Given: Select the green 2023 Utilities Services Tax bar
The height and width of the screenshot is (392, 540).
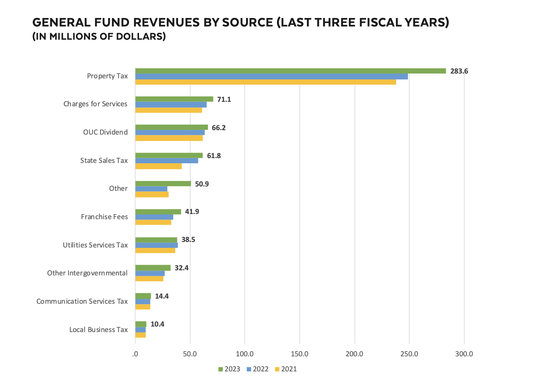Looking at the screenshot, I should tap(156, 240).
